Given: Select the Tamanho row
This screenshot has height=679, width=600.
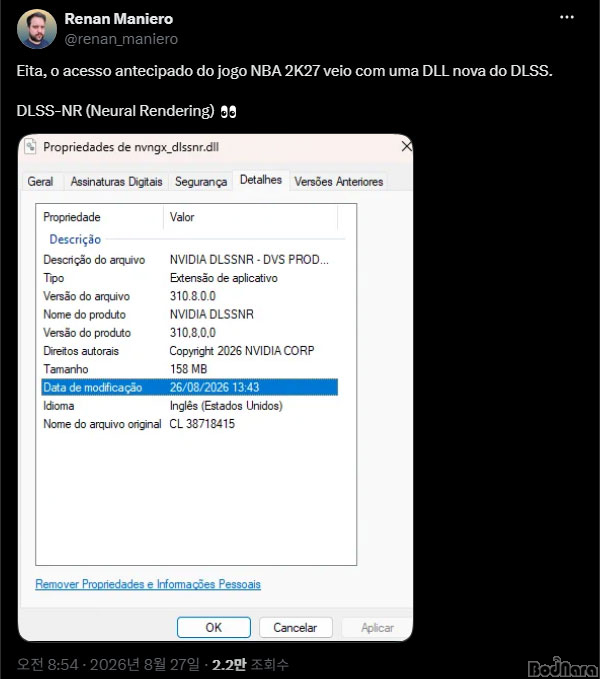Looking at the screenshot, I should click(x=190, y=369).
